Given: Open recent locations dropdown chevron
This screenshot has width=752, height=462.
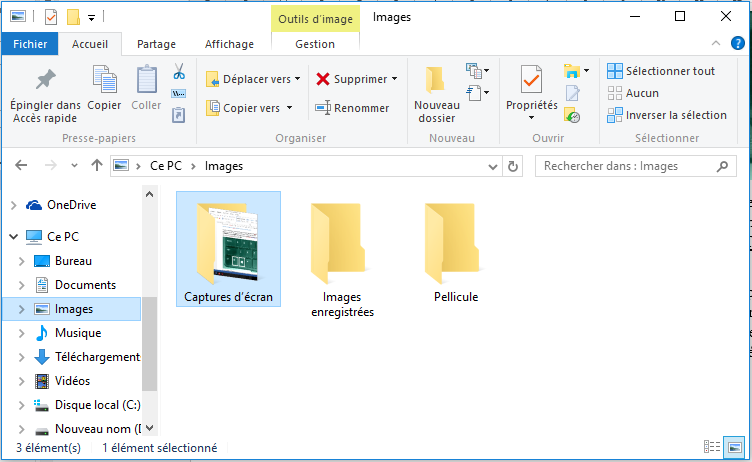Looking at the screenshot, I should 74,166.
